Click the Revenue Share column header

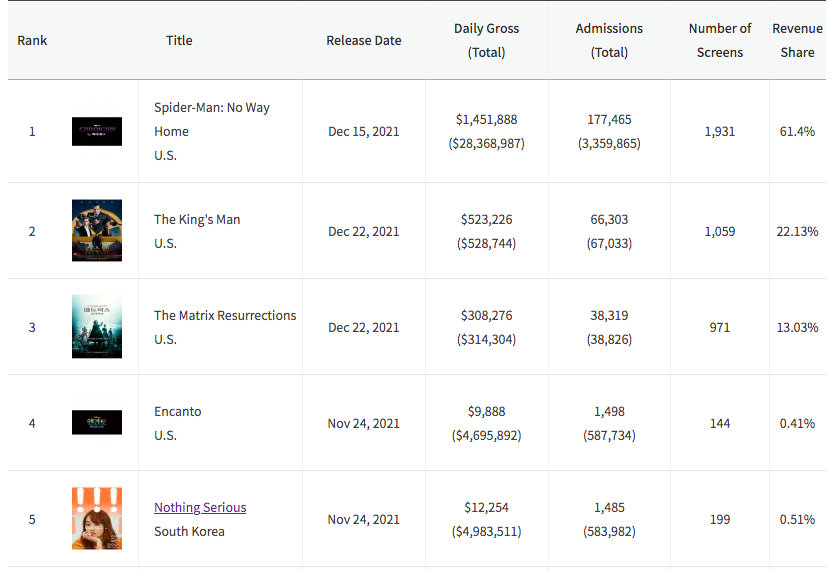coord(797,40)
